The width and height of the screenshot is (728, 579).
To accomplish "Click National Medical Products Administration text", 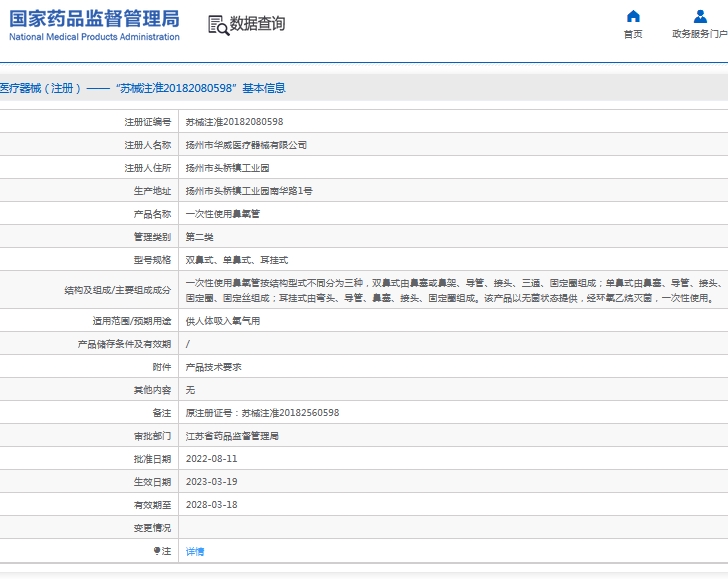I will click(x=94, y=37).
